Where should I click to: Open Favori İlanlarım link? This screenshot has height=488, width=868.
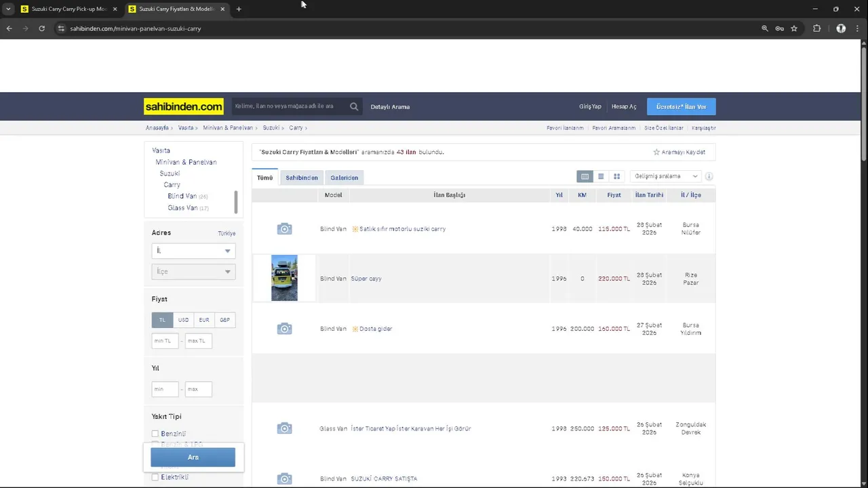[x=565, y=128]
